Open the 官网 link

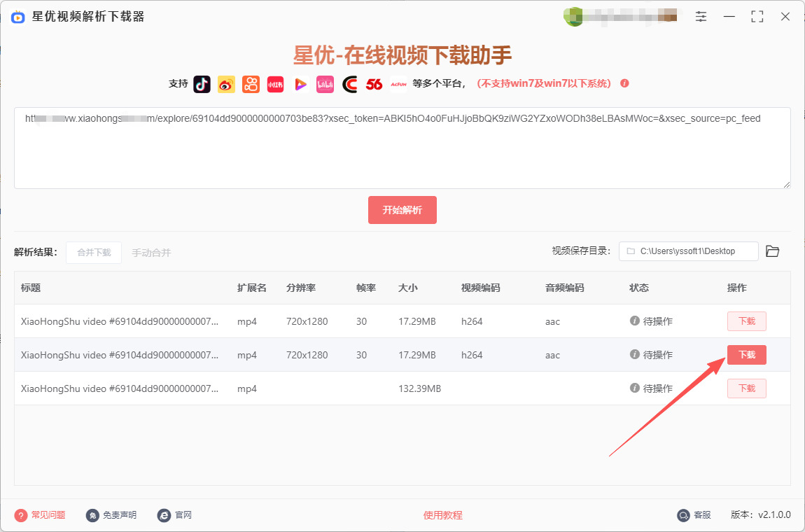click(x=183, y=515)
